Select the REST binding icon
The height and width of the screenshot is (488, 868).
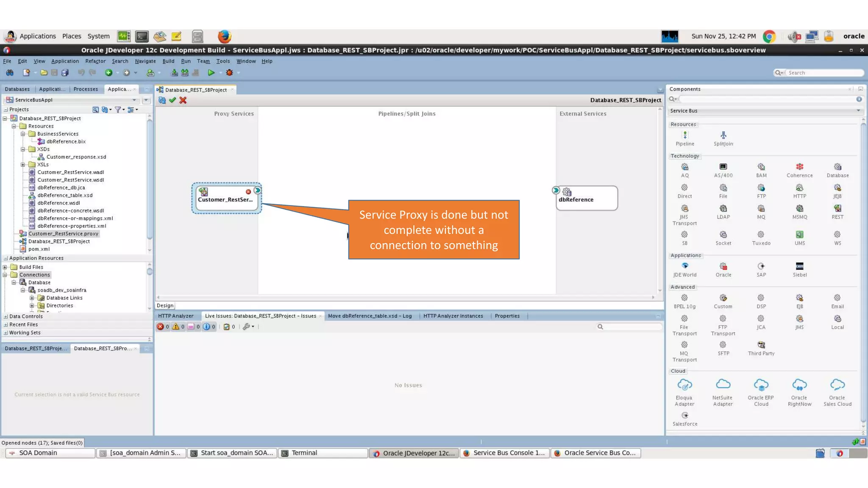[837, 208]
